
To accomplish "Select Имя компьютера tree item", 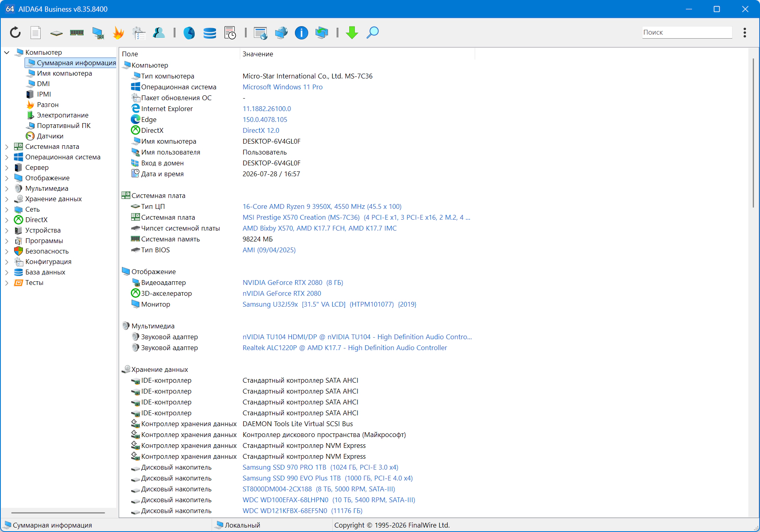I will (64, 73).
